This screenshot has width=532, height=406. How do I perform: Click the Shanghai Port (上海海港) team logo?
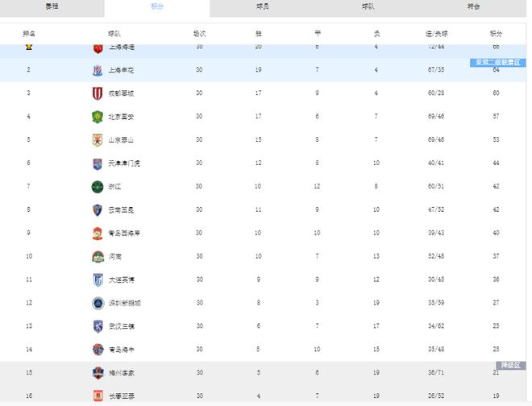pyautogui.click(x=98, y=48)
